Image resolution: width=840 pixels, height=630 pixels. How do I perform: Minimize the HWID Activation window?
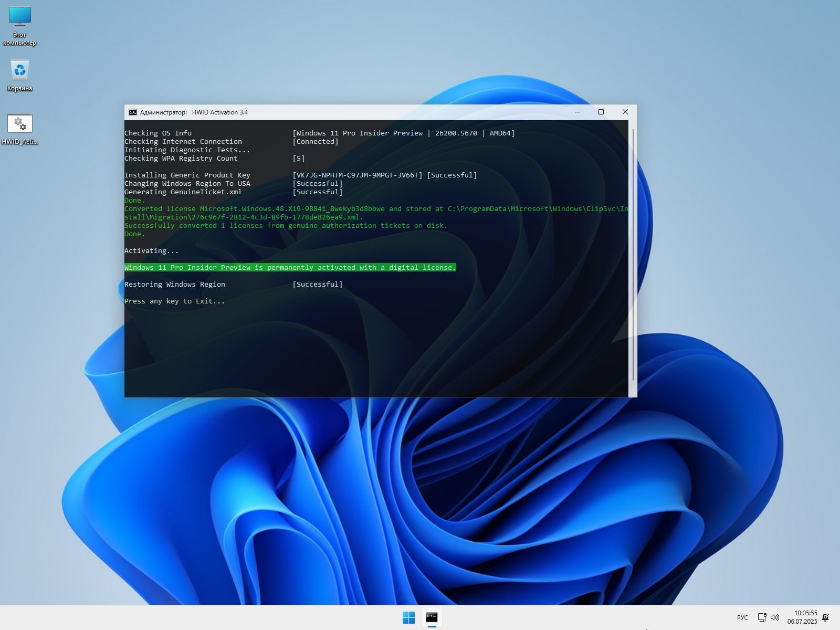pos(577,112)
